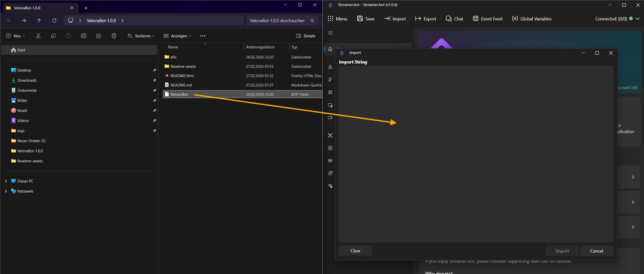Click the Share icon in Explorer toolbar
The height and width of the screenshot is (274, 644).
point(99,36)
